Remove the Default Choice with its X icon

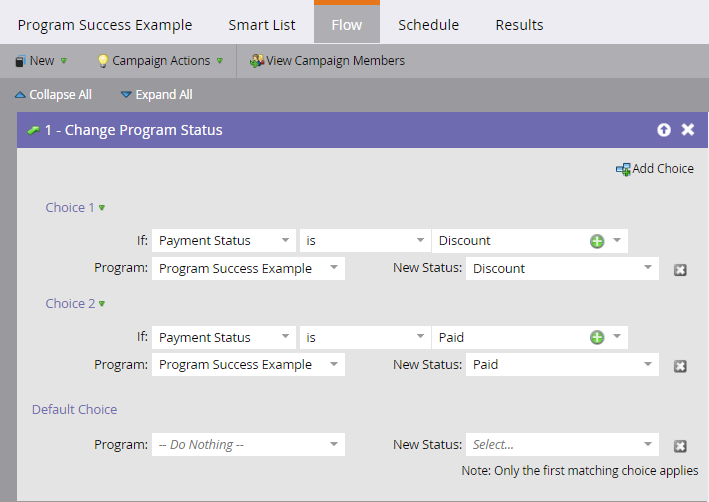tap(680, 446)
